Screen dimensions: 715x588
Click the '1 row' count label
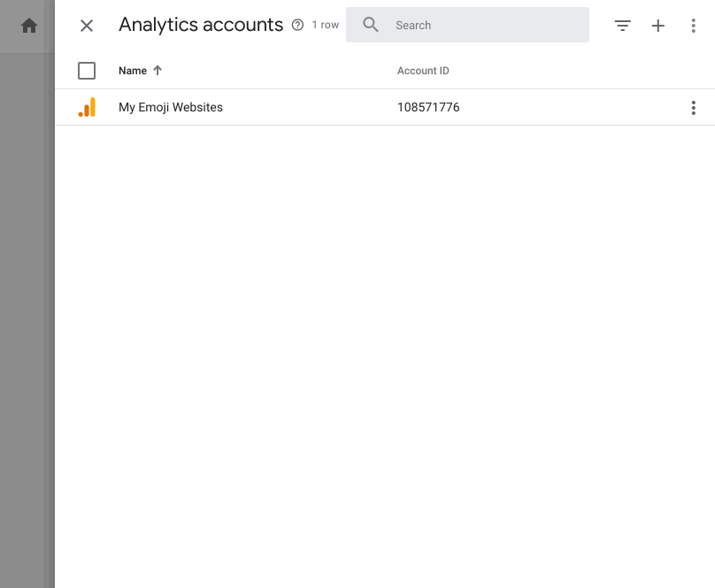click(325, 26)
